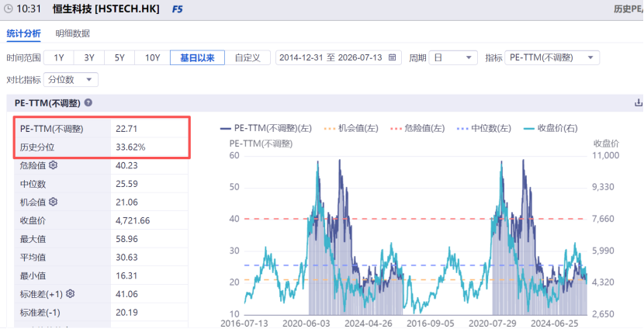Viewport: 644px width, 329px height.
Task: Click the 标准差(+1) value 41.06
Action: click(x=126, y=294)
